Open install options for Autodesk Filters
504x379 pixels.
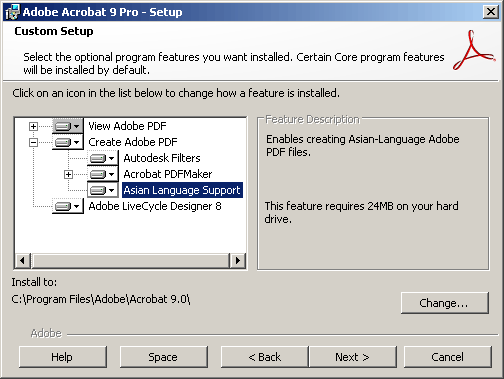point(103,158)
